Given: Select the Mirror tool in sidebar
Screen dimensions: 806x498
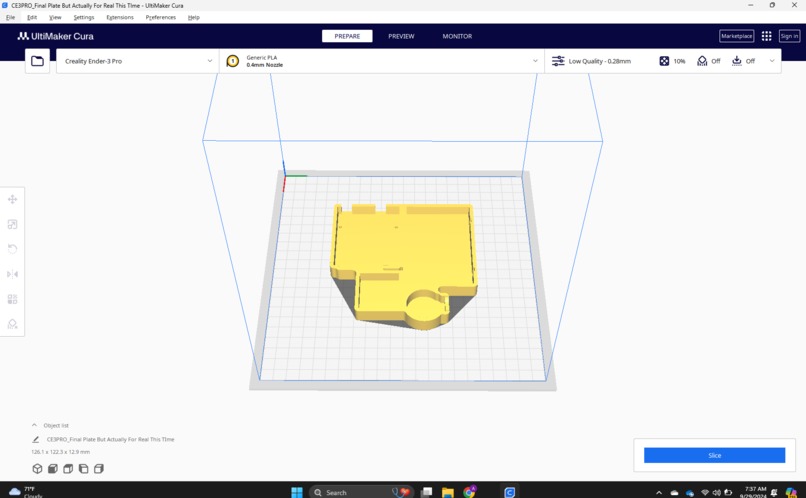Looking at the screenshot, I should click(12, 274).
